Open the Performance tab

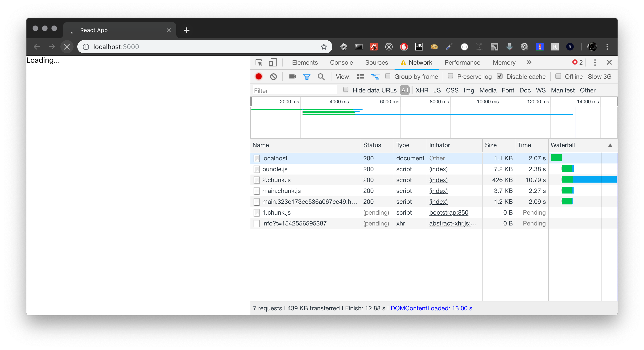coord(462,62)
